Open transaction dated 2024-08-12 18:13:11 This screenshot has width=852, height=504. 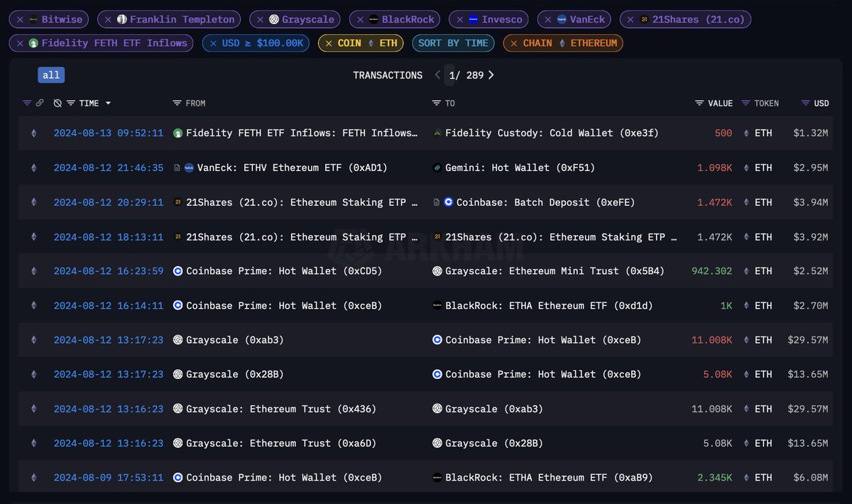point(109,237)
